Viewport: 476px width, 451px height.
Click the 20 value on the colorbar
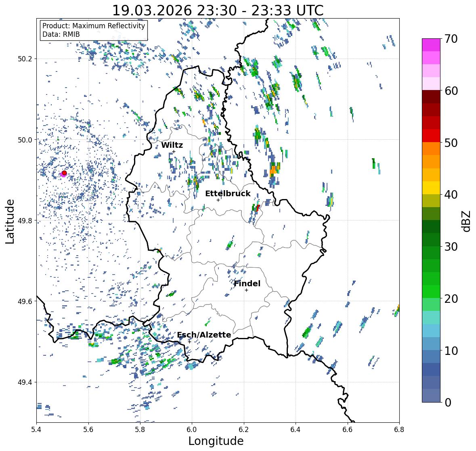point(451,299)
